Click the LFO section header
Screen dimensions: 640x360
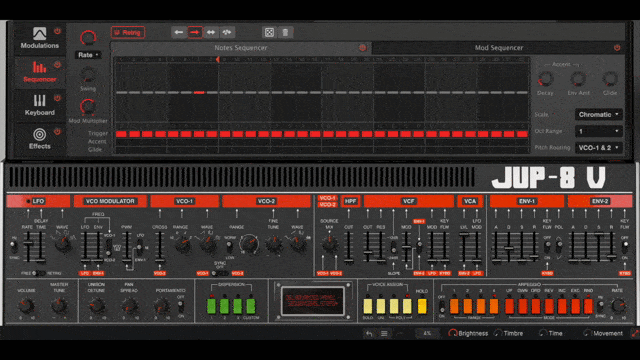click(38, 201)
